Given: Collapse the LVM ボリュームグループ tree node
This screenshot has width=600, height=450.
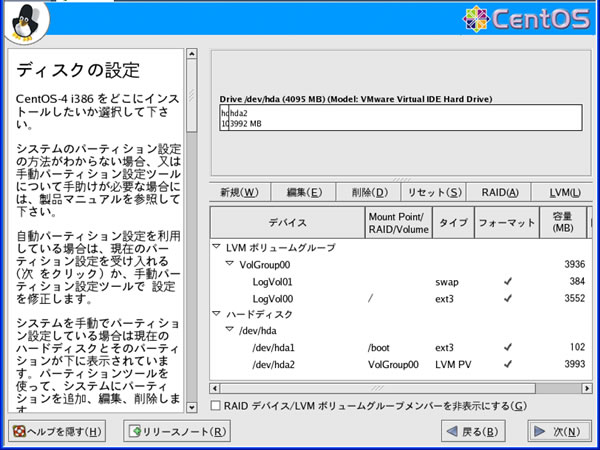Looking at the screenshot, I should pos(216,247).
